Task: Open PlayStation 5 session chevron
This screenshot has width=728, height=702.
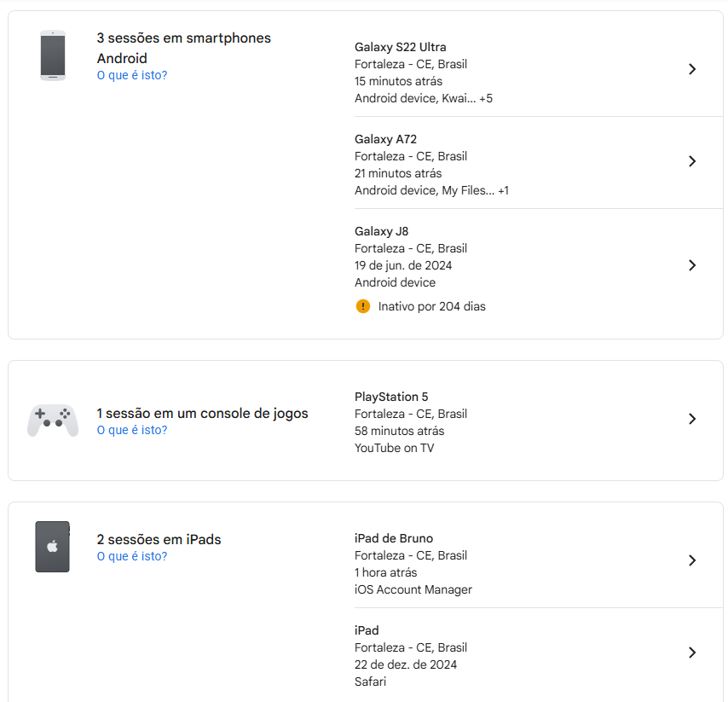Action: pos(692,419)
